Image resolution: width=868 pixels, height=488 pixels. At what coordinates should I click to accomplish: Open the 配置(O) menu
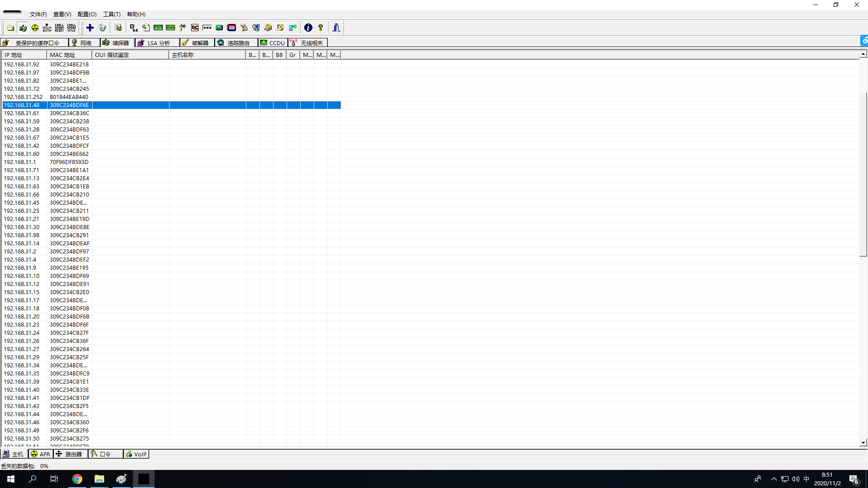pyautogui.click(x=87, y=14)
